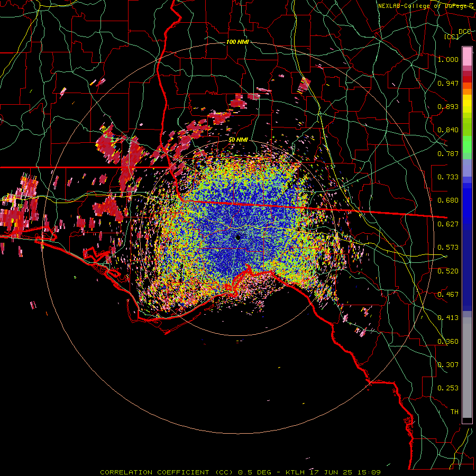
Task: Click the 0.893 legend value
Action: pyautogui.click(x=448, y=106)
